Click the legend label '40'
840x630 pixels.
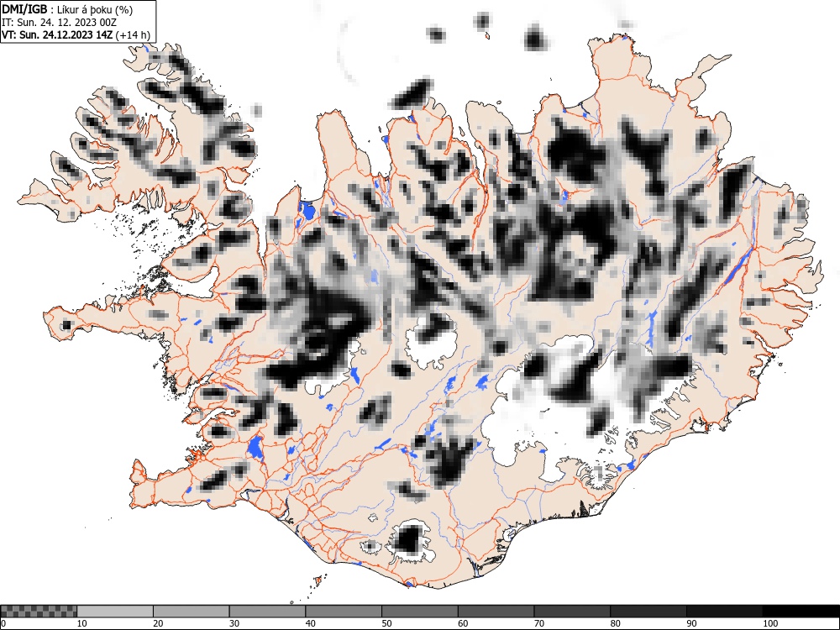[310, 623]
